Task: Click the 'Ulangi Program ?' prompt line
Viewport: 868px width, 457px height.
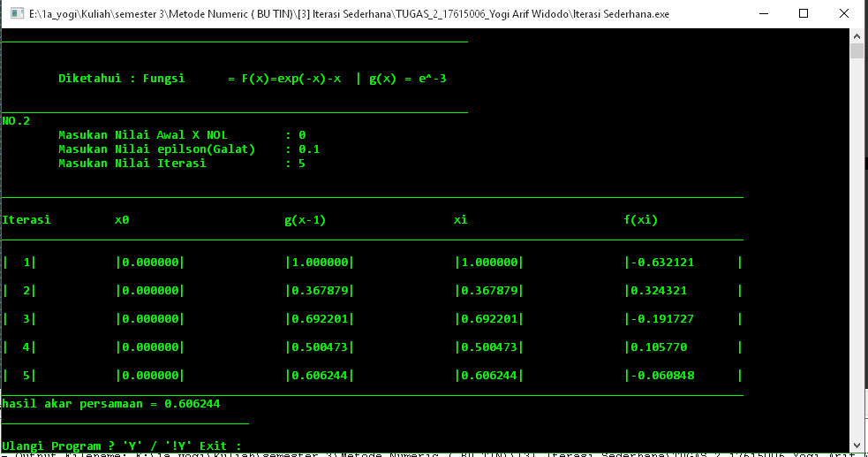Action: 122,446
